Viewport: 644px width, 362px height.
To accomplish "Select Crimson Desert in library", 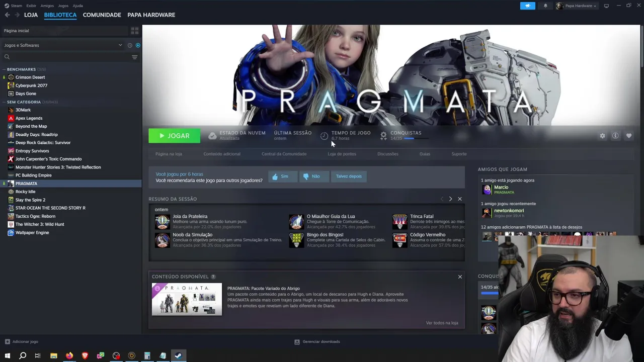I will click(x=30, y=77).
